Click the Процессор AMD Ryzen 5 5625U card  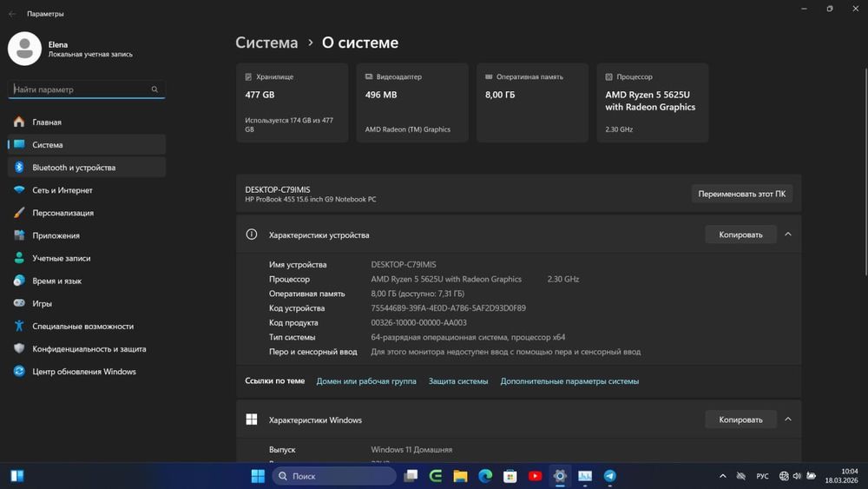coord(653,102)
